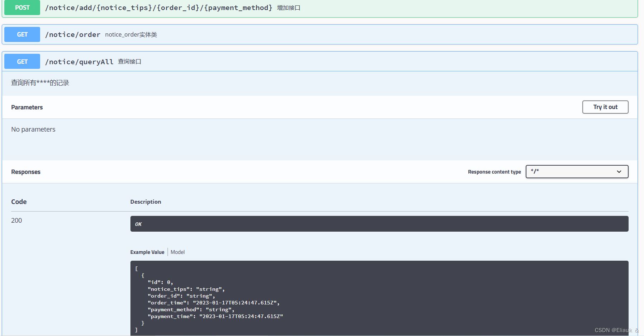
Task: Select the Example Value tab
Action: 147,252
